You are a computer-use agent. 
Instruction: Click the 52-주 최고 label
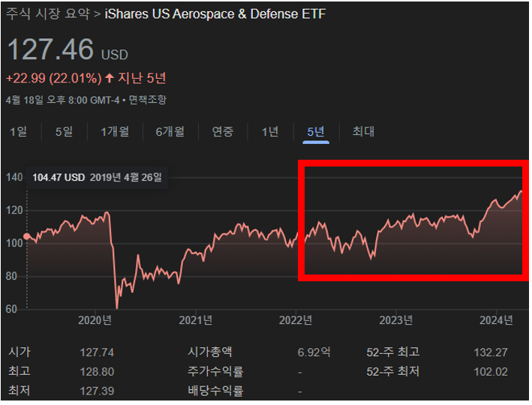pyautogui.click(x=393, y=352)
